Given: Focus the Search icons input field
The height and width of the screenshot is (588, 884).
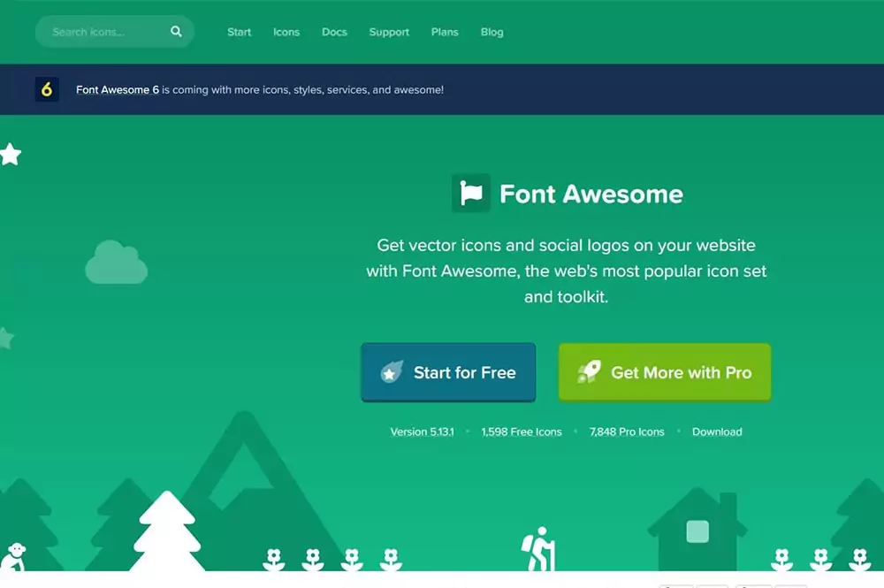Looking at the screenshot, I should point(114,32).
